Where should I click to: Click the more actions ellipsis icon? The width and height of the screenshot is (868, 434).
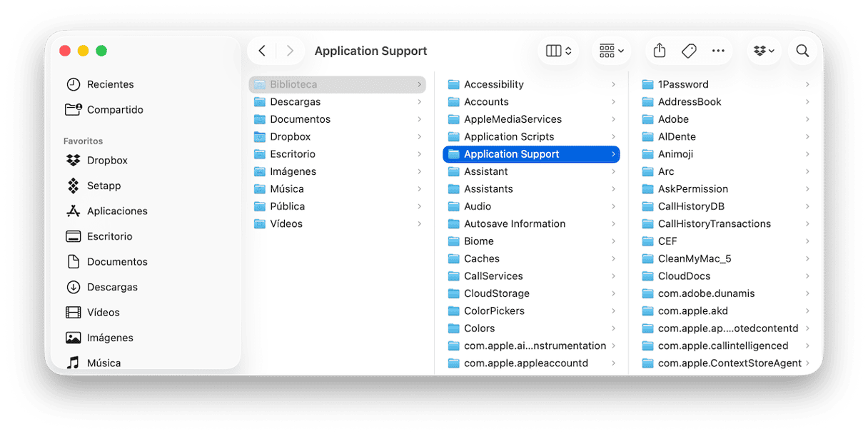(x=718, y=51)
